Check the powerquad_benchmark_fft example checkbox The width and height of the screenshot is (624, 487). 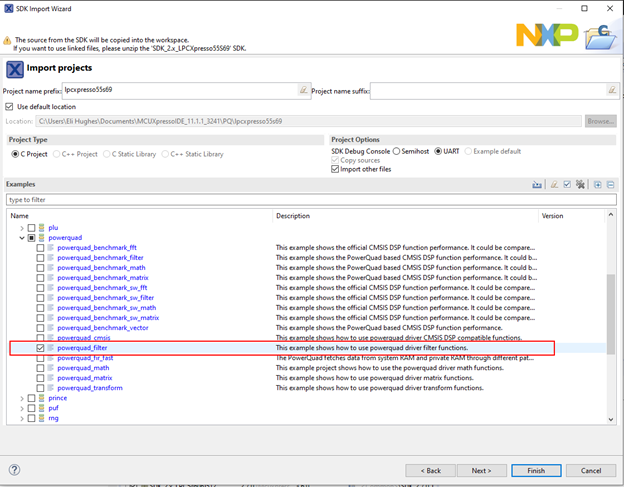pos(40,248)
